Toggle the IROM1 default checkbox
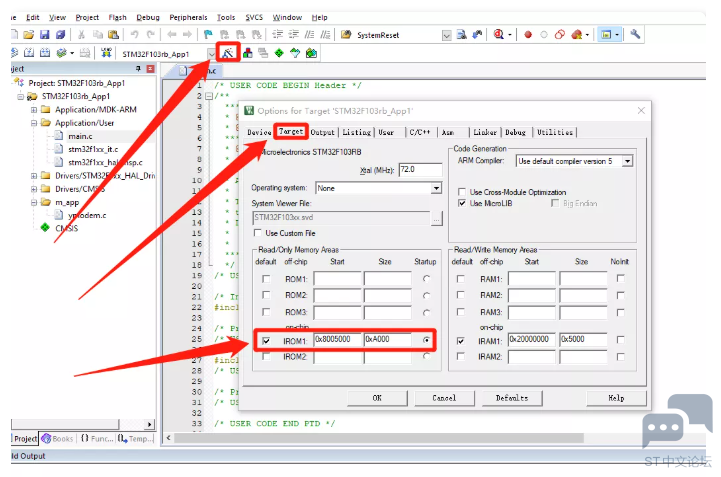The width and height of the screenshot is (721, 477). [266, 340]
